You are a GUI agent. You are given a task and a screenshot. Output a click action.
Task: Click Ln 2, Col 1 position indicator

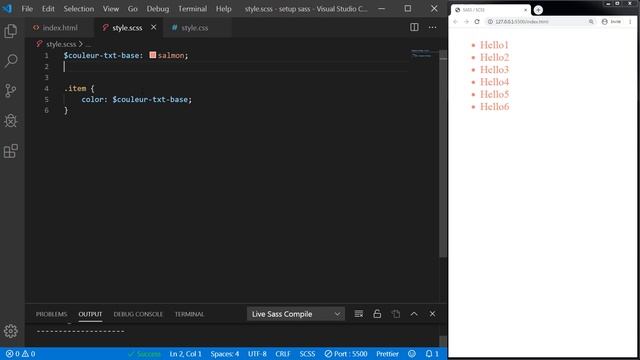tap(185, 354)
